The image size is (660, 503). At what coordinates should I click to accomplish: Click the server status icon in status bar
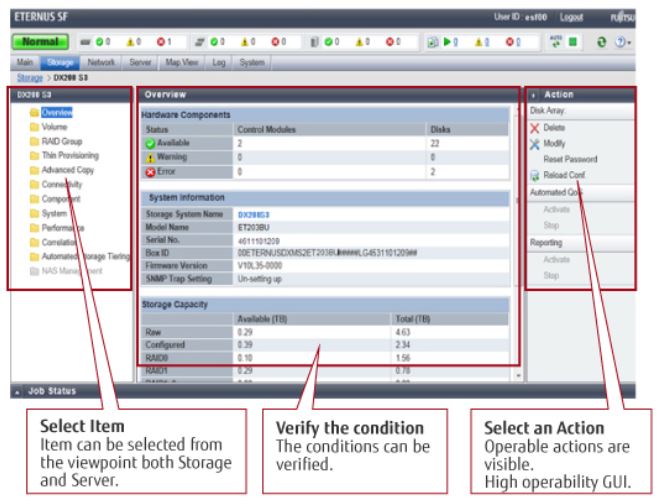(200, 42)
